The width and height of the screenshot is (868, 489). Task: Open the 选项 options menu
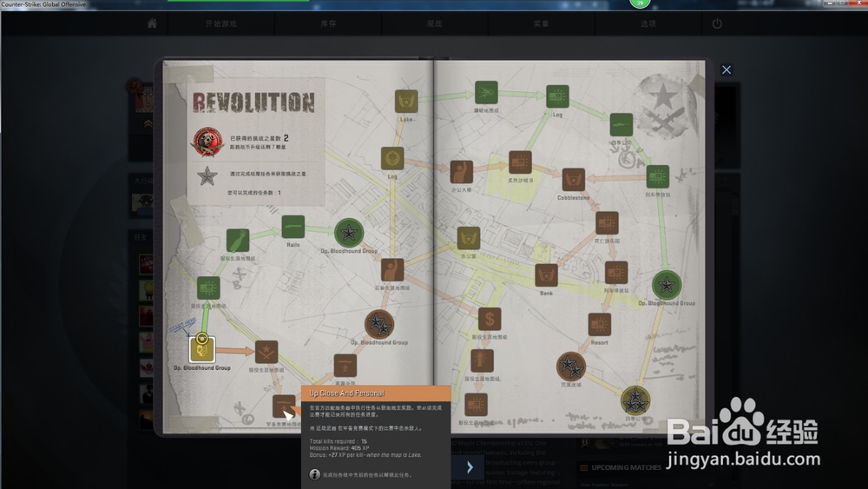coord(648,23)
